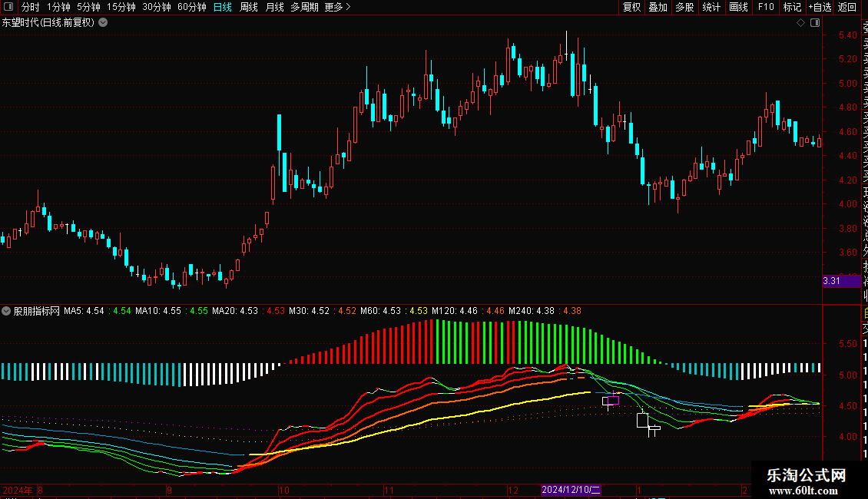
Task: Select the 15分钟 period tab
Action: tap(121, 7)
